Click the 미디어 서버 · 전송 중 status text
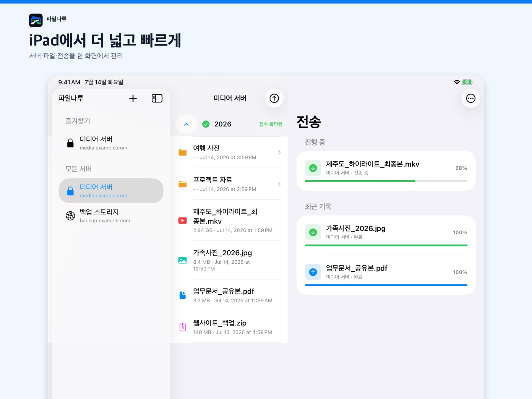Screen dimensions: 532x399 (x=347, y=173)
